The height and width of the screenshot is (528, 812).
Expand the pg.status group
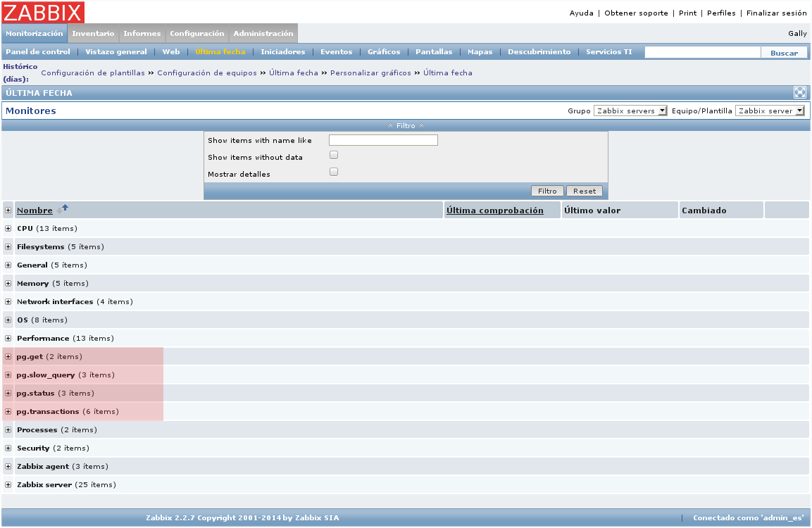(x=8, y=394)
